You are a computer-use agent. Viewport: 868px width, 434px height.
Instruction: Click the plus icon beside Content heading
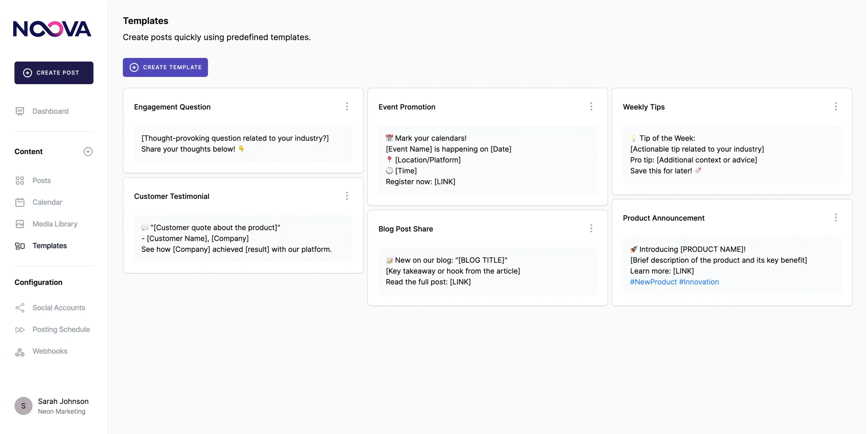coord(88,151)
